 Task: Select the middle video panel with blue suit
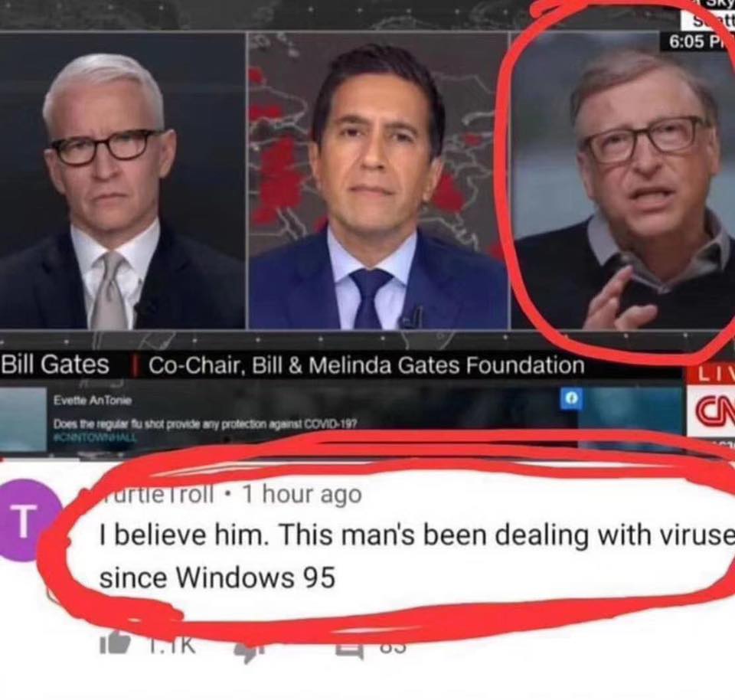tap(378, 181)
